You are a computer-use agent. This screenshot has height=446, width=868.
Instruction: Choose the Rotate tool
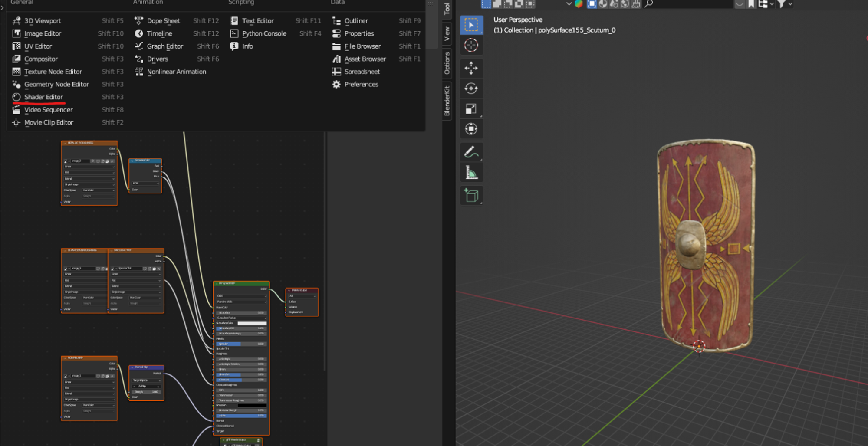(471, 89)
